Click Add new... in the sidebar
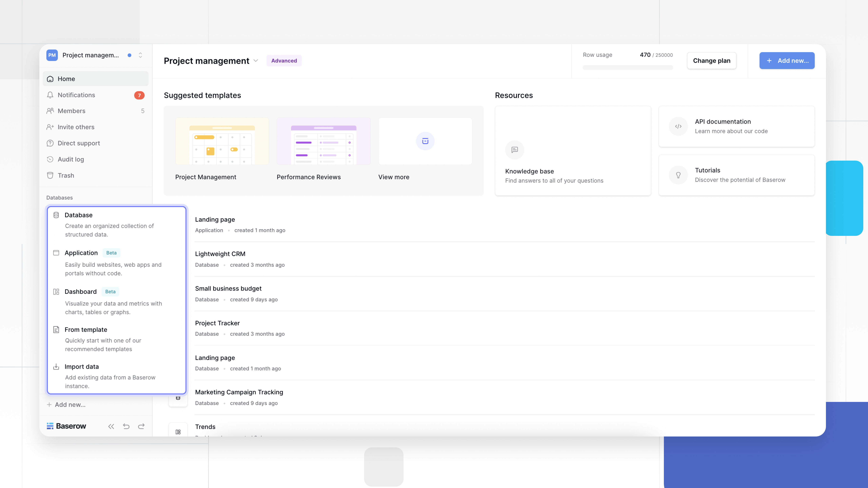The height and width of the screenshot is (488, 868). tap(70, 404)
